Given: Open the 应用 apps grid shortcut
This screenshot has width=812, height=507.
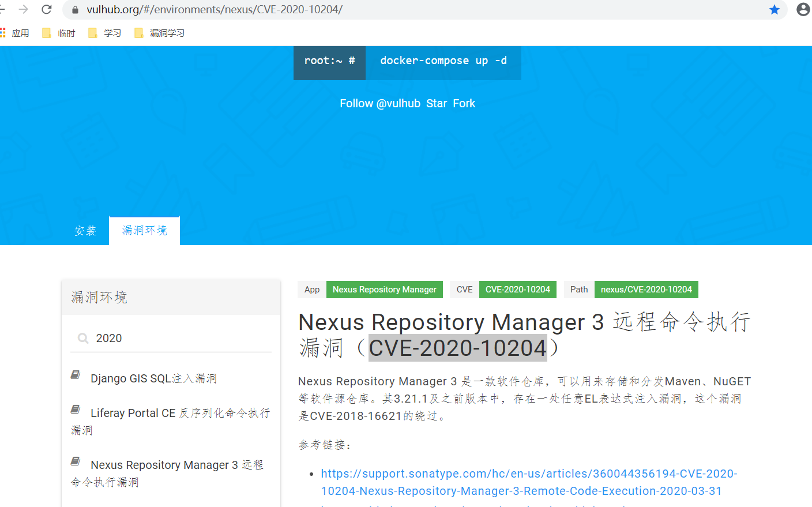Looking at the screenshot, I should [15, 33].
